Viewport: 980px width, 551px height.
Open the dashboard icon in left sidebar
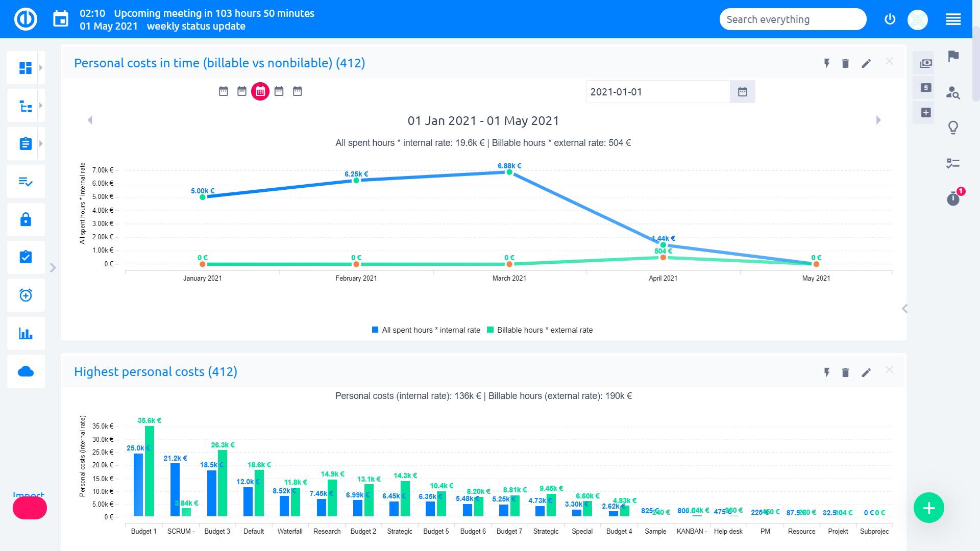pyautogui.click(x=25, y=68)
